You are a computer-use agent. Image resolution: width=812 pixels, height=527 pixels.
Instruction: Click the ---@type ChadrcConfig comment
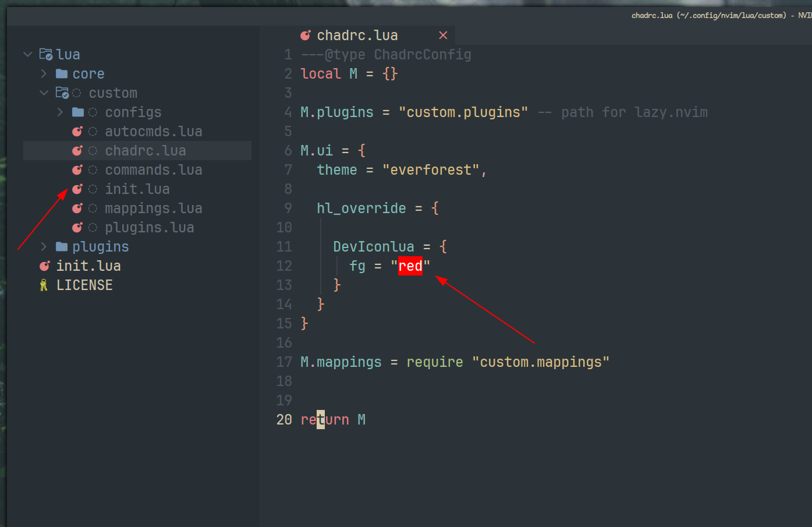(386, 55)
